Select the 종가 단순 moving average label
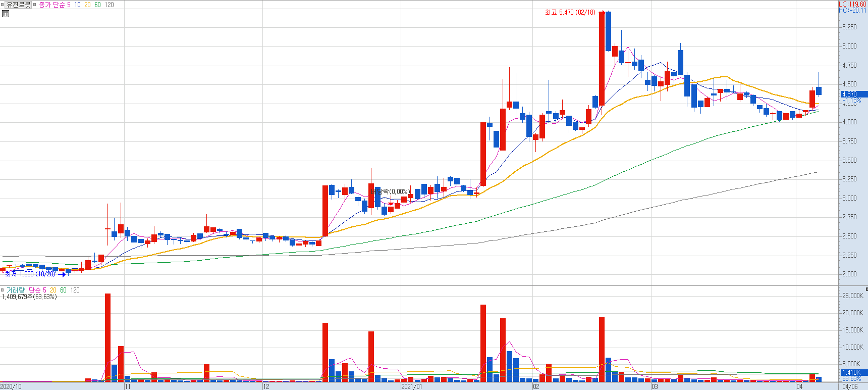Image resolution: width=868 pixels, height=390 pixels. coord(51,5)
